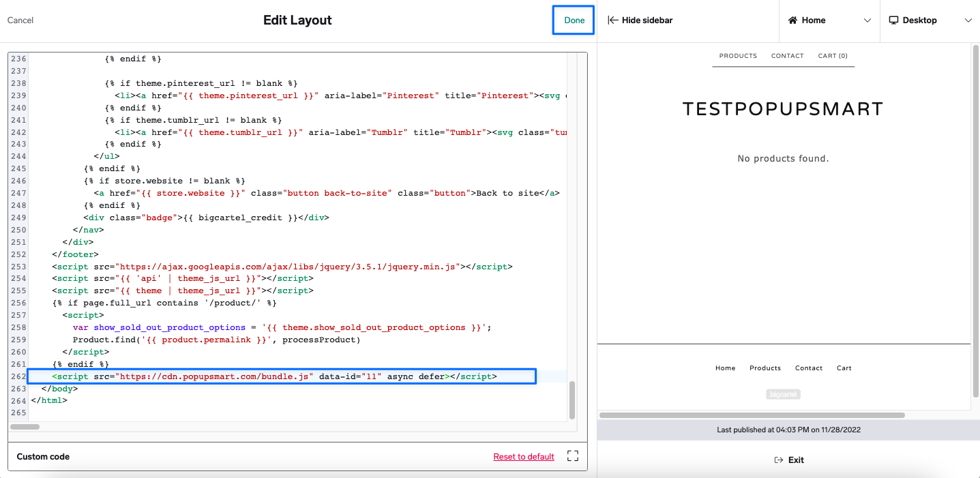This screenshot has height=478, width=980.
Task: Click the code editor horizontal scrollbar
Action: (25, 427)
